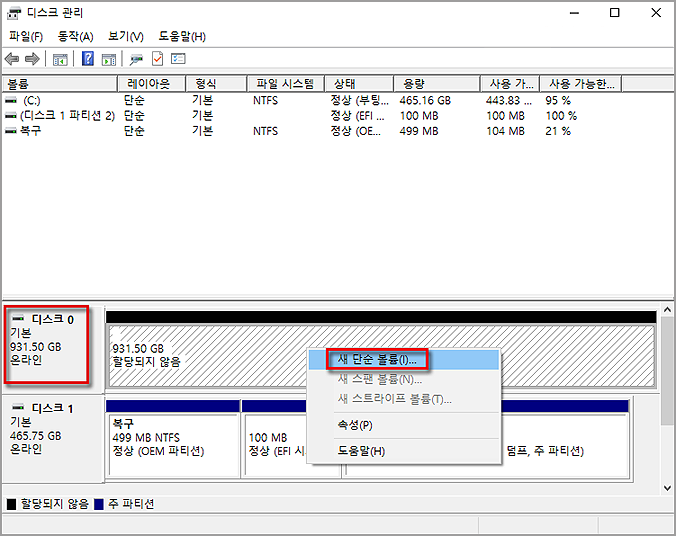This screenshot has height=536, width=676.
Task: Sort by the 레이아웃 column header
Action: (151, 84)
